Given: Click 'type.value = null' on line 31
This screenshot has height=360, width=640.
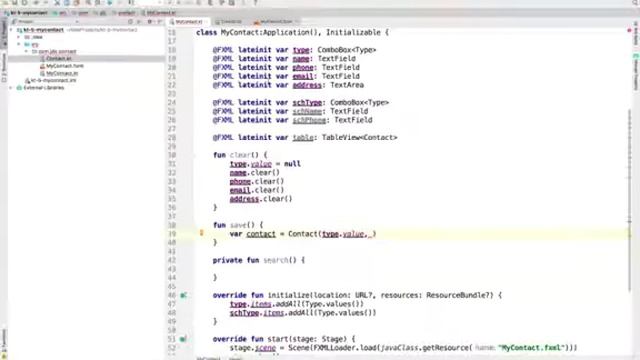Looking at the screenshot, I should pos(265,164).
